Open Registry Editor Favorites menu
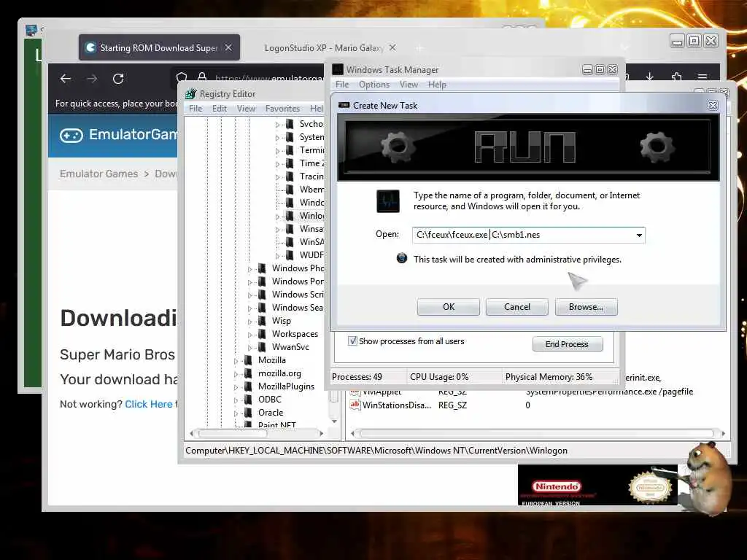This screenshot has width=747, height=560. tap(282, 109)
